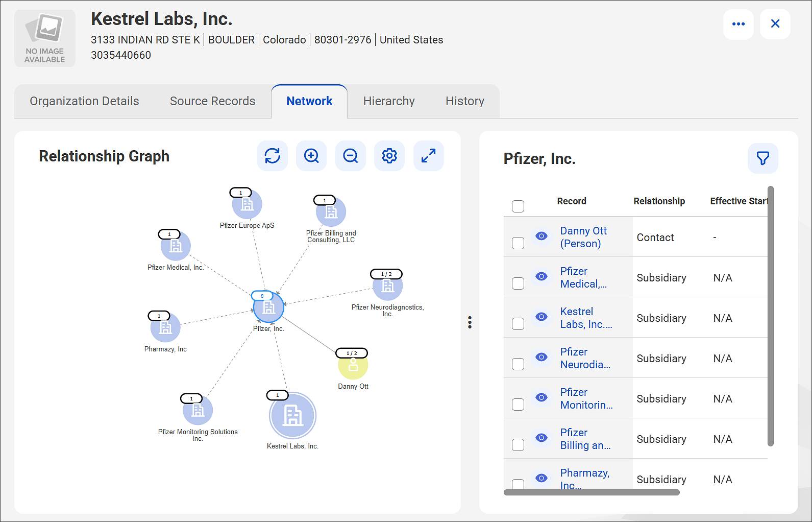This screenshot has width=812, height=522.
Task: Click the horizontal scrollbar of the records table
Action: [x=592, y=492]
